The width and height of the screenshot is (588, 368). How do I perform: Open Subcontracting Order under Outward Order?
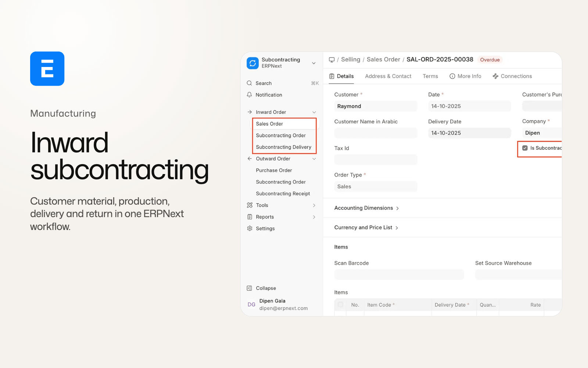(x=281, y=182)
